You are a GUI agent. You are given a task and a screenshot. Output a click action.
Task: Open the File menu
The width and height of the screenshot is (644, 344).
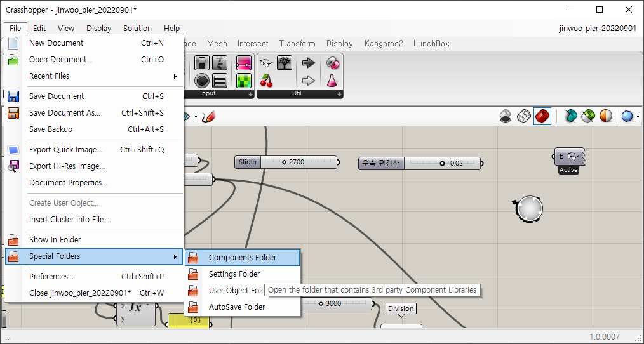[15, 29]
